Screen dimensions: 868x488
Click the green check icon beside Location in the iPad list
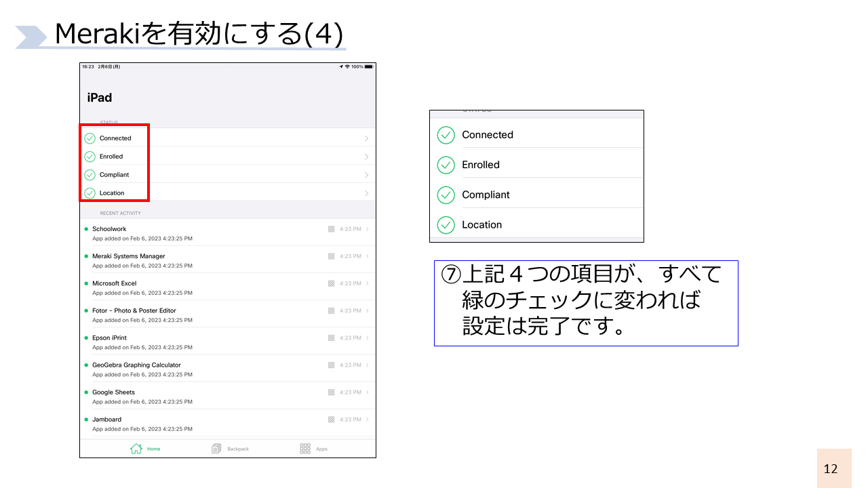tap(90, 193)
